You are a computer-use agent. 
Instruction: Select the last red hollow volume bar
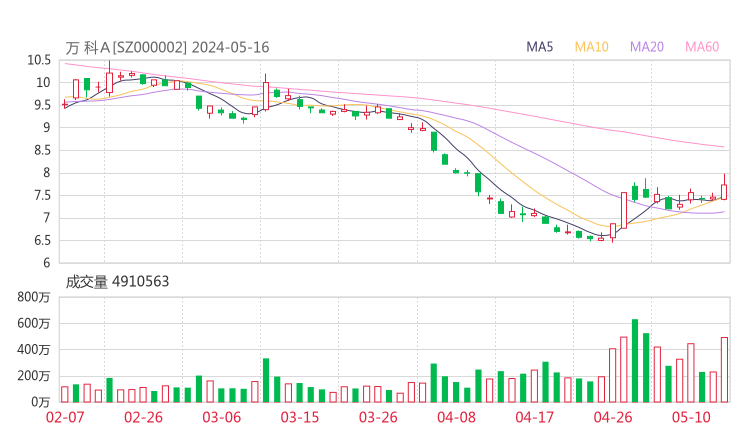click(x=724, y=370)
